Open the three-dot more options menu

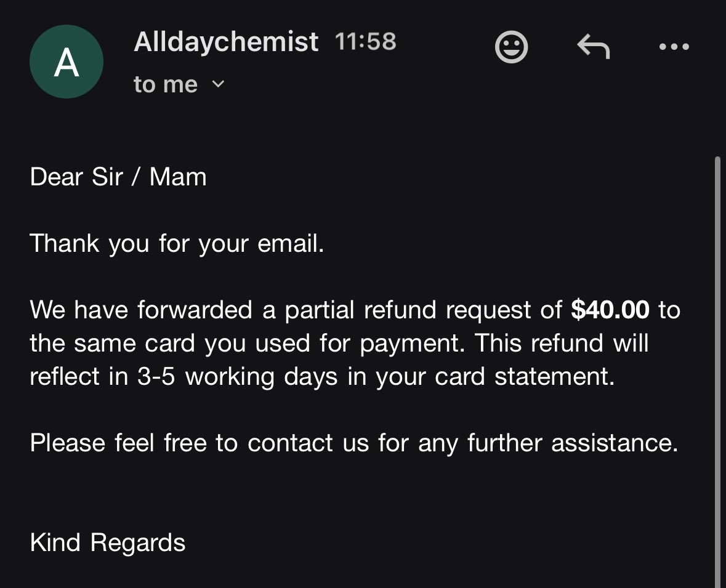tap(674, 47)
